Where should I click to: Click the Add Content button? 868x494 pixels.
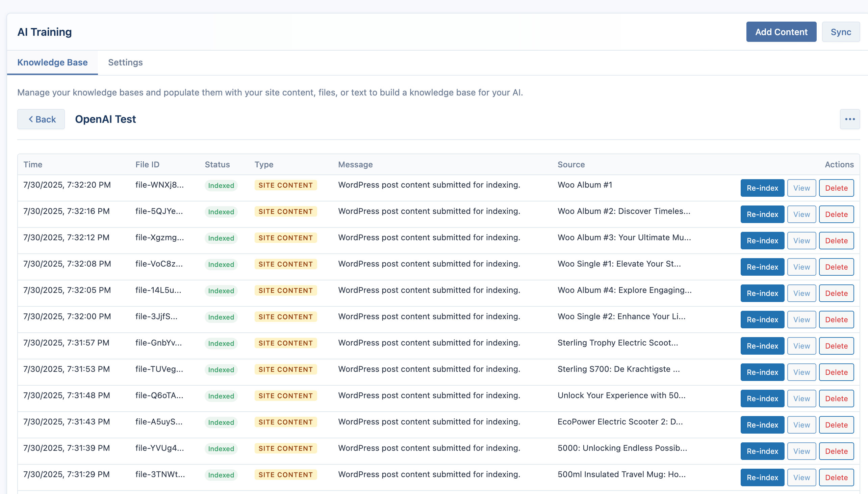pyautogui.click(x=781, y=32)
